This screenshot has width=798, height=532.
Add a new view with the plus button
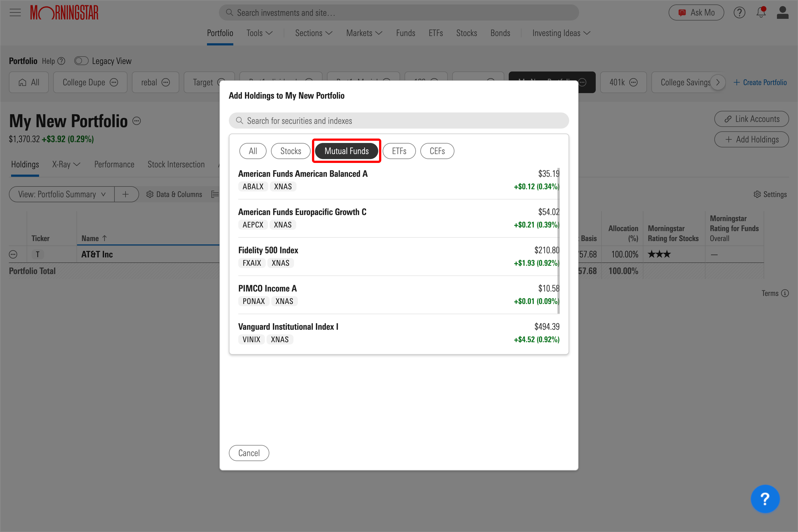point(126,194)
